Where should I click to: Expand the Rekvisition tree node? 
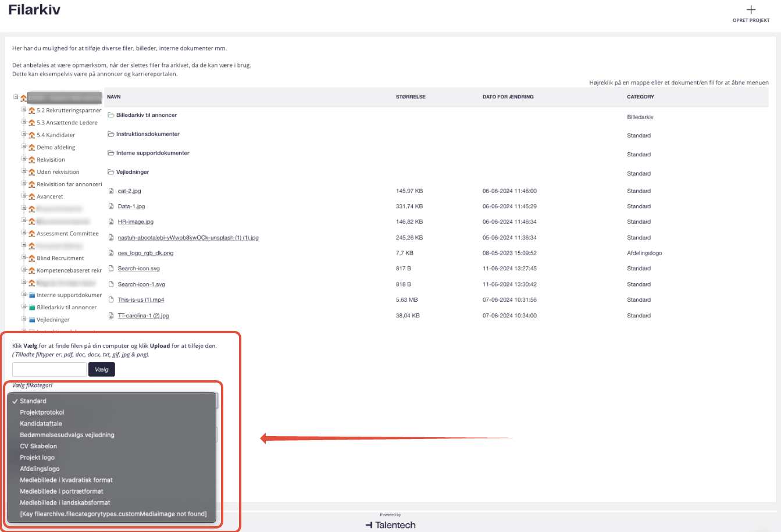click(x=24, y=159)
